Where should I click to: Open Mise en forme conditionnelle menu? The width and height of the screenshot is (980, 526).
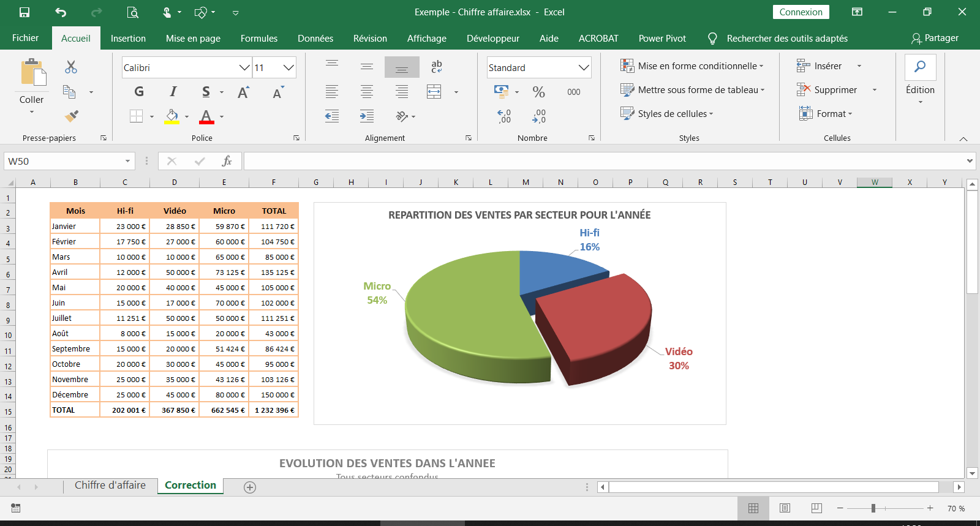click(x=692, y=66)
